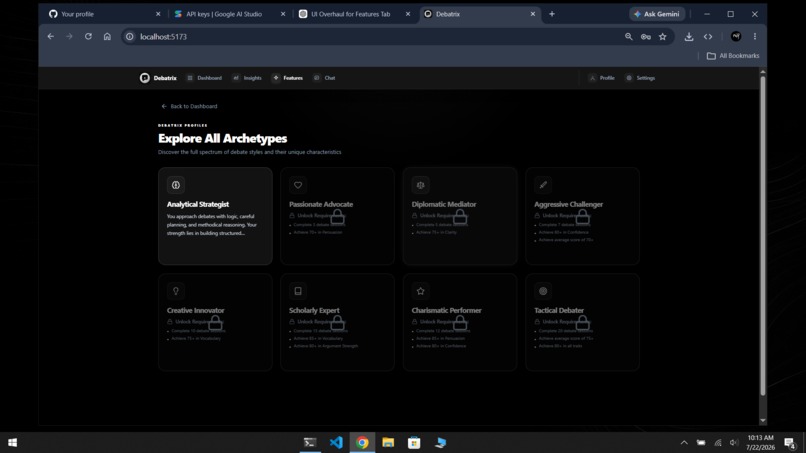Click Back to Dashboard link
This screenshot has height=453, width=806.
189,106
